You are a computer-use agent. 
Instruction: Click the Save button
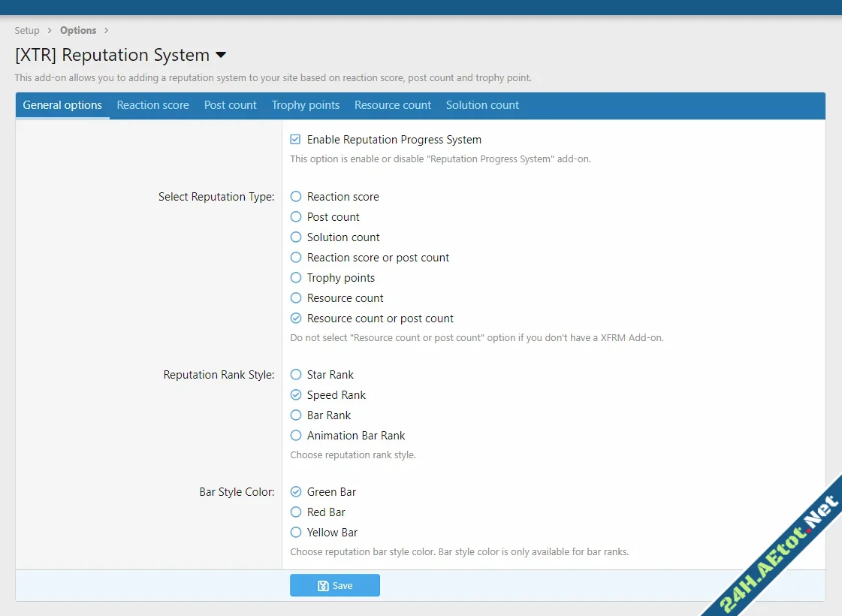335,585
